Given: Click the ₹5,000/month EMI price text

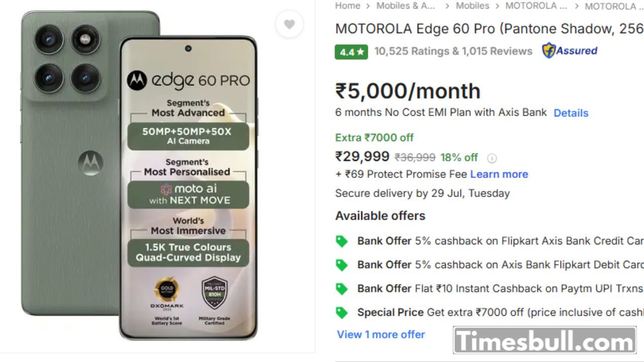Looking at the screenshot, I should click(408, 92).
